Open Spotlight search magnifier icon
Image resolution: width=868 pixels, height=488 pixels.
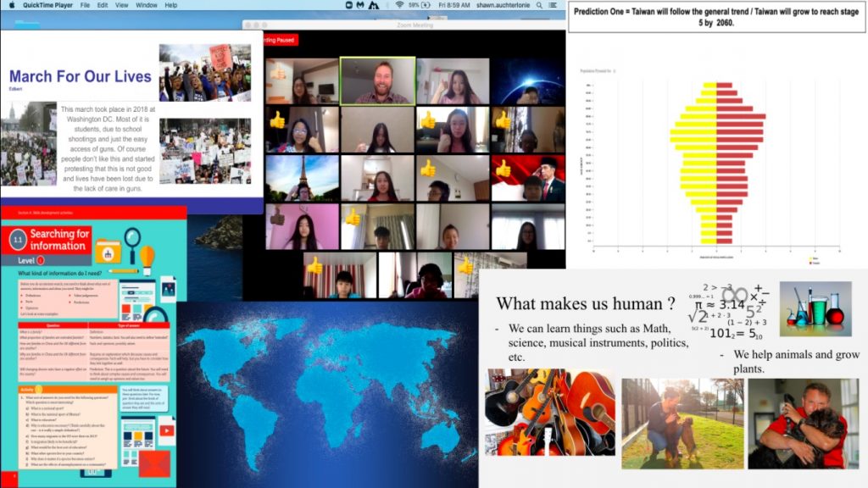click(x=539, y=5)
